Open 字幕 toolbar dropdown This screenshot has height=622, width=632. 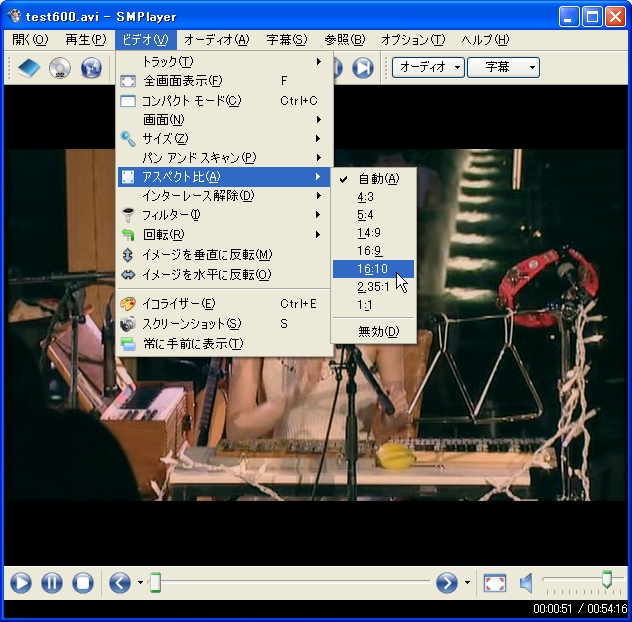coord(503,67)
